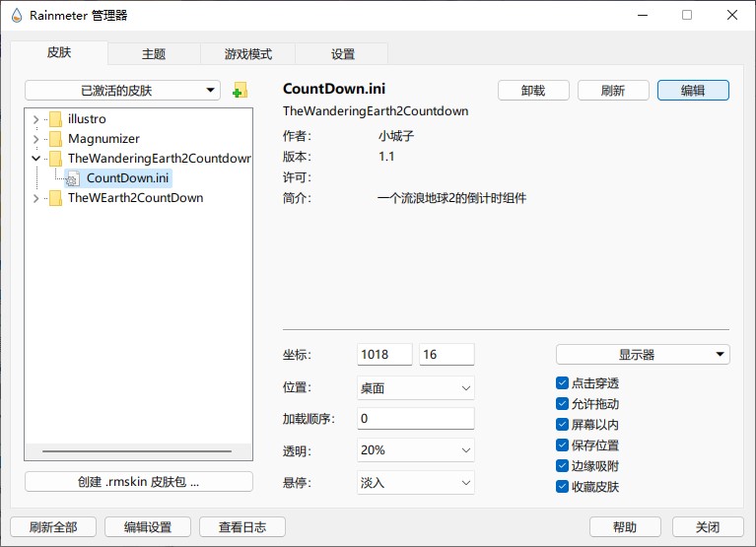The height and width of the screenshot is (547, 756).
Task: Click the horizontal scrollbar in skin tree
Action: [x=137, y=451]
